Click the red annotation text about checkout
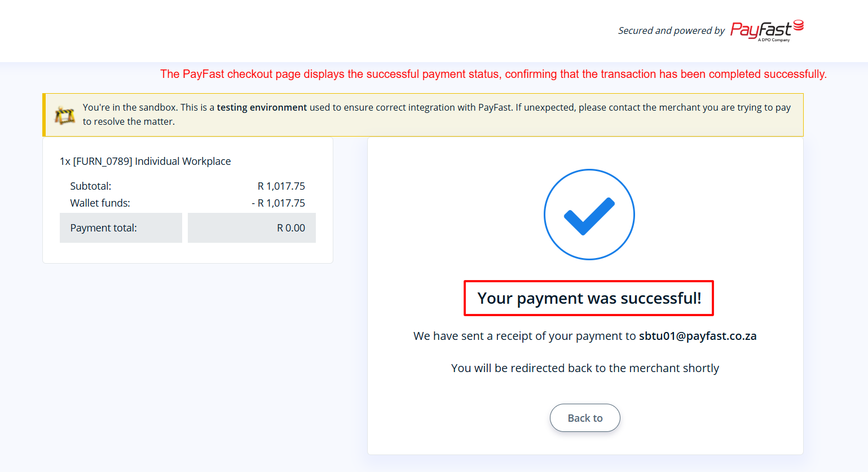 (x=494, y=74)
